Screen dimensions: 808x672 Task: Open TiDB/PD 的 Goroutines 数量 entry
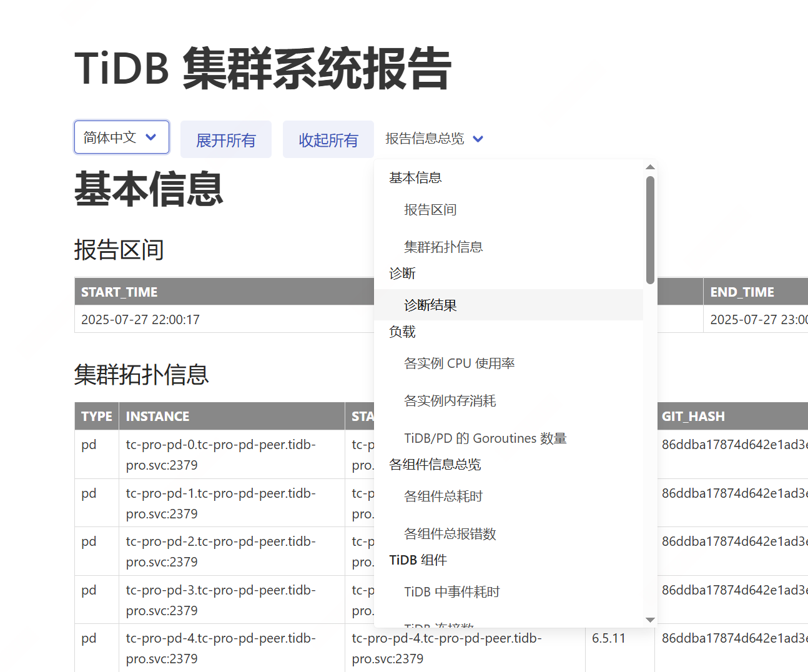[x=485, y=438]
